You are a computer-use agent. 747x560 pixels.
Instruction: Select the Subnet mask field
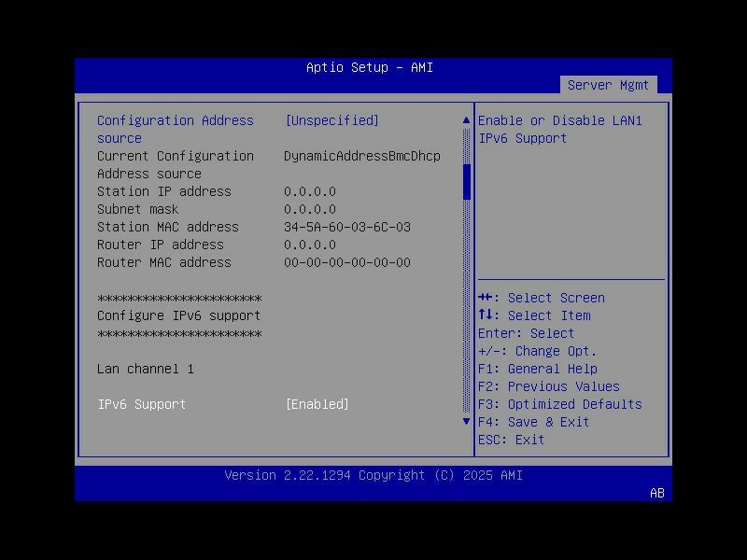point(137,209)
